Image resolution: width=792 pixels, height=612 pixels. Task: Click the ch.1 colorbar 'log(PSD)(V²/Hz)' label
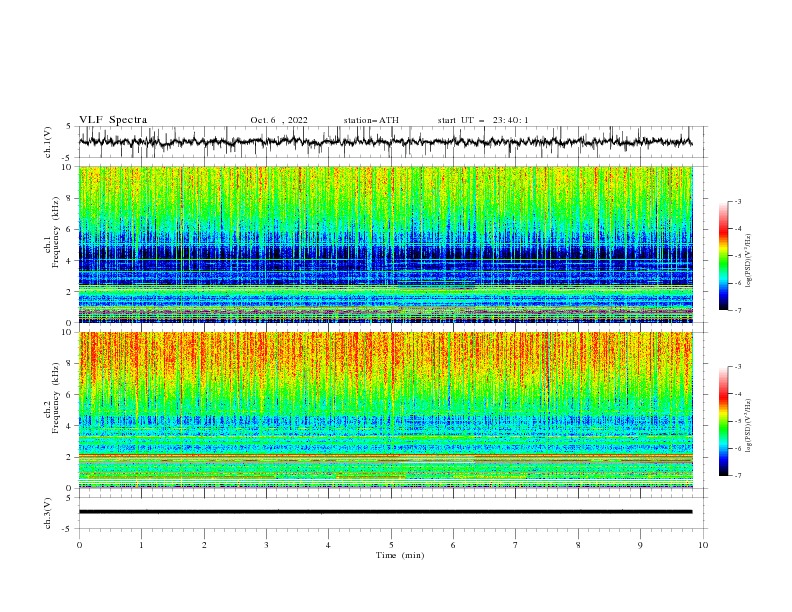pyautogui.click(x=750, y=261)
